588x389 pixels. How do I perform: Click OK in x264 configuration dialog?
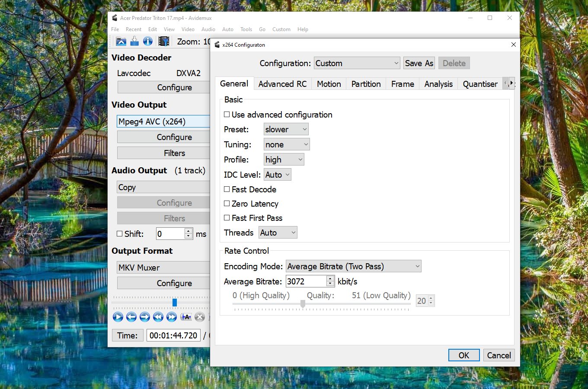(x=463, y=355)
